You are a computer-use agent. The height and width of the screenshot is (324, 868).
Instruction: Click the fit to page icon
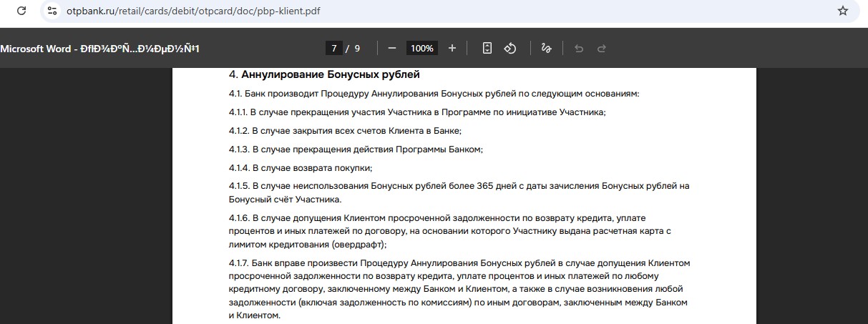pyautogui.click(x=487, y=49)
